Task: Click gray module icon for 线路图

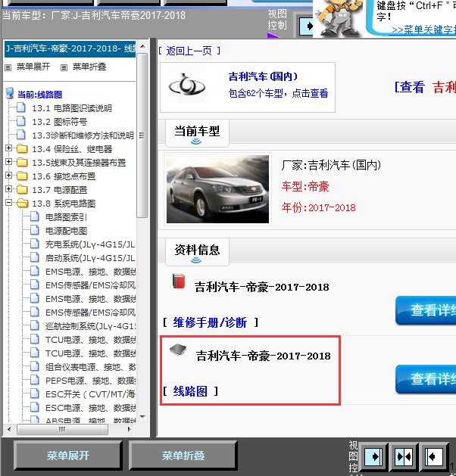Action: tap(178, 350)
